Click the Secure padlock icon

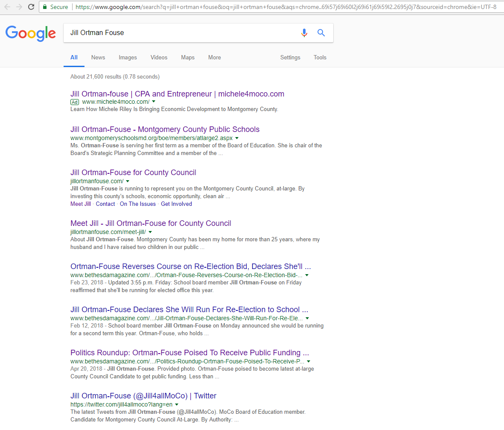[x=45, y=7]
